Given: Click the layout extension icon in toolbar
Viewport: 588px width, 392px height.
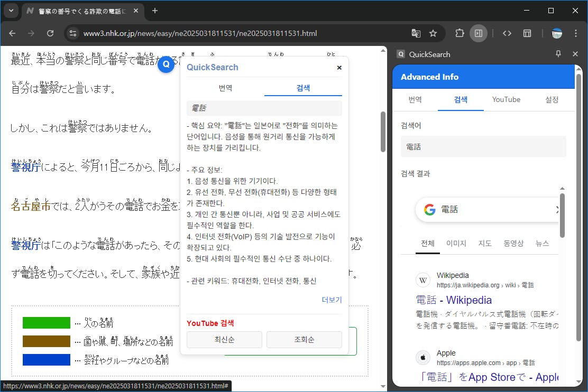Looking at the screenshot, I should (x=527, y=33).
